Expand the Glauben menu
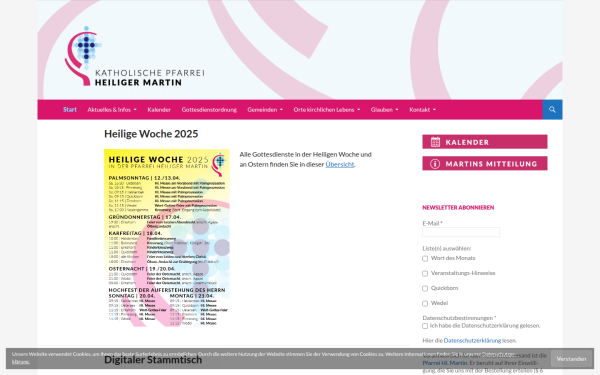The width and height of the screenshot is (600, 375). click(384, 110)
